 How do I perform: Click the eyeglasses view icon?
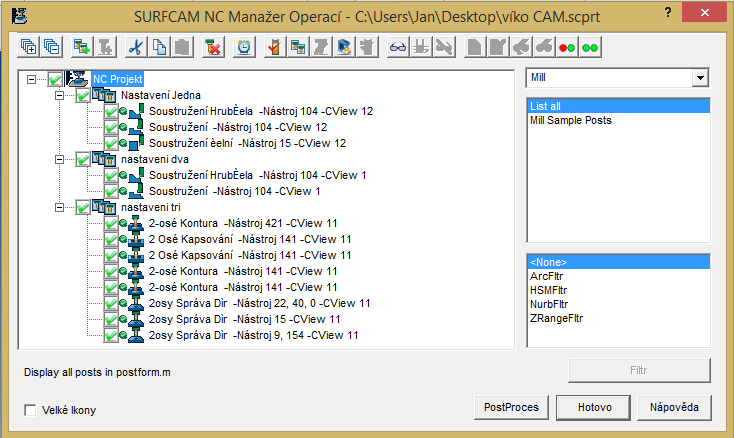point(398,47)
